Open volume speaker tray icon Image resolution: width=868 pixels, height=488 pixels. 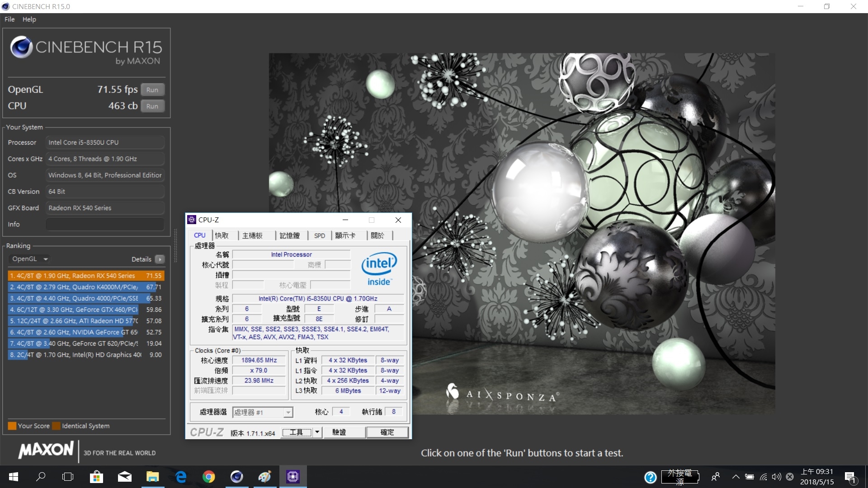click(777, 477)
